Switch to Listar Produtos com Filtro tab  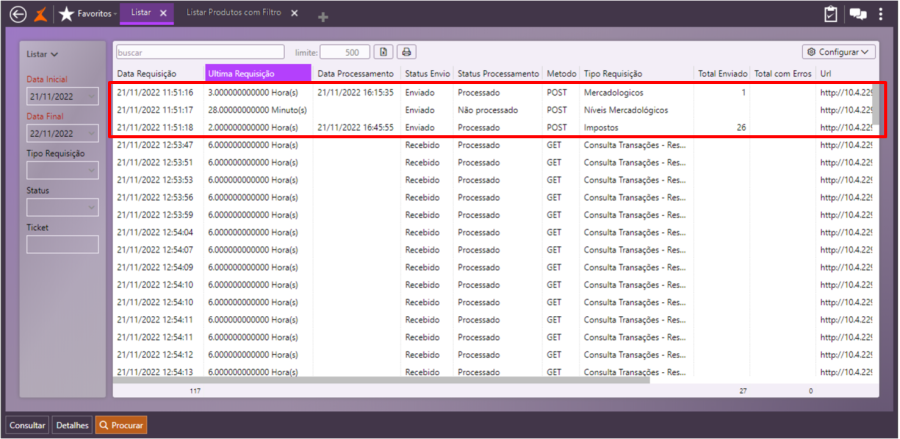(234, 13)
